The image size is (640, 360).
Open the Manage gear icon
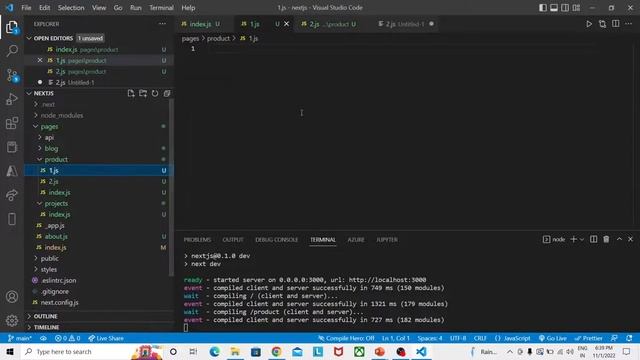12,320
